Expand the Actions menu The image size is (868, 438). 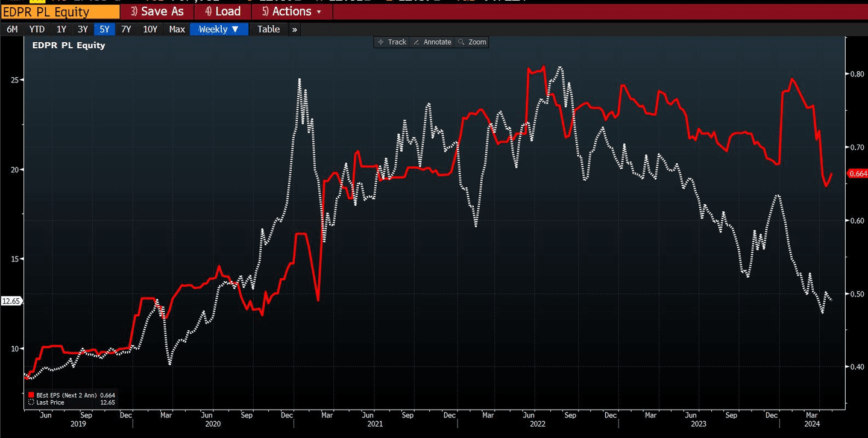click(x=292, y=11)
